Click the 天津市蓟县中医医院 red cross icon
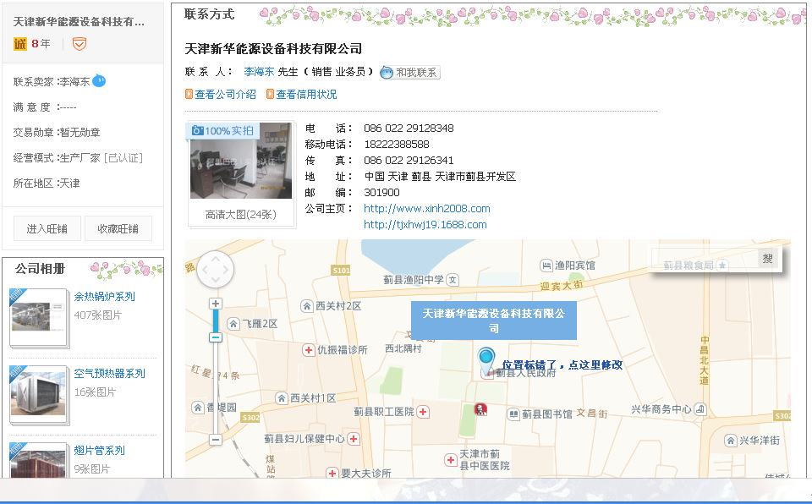The height and width of the screenshot is (504, 812). (x=451, y=460)
